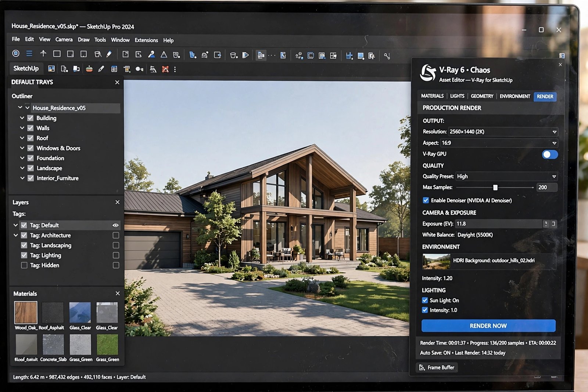588x392 pixels.
Task: Click the Max Samples value field showing 200
Action: 547,187
